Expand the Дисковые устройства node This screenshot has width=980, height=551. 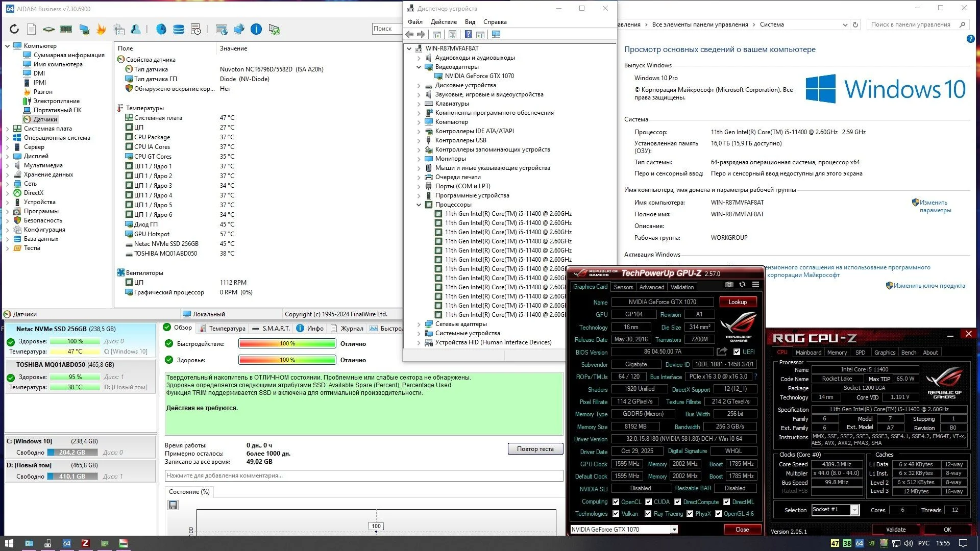419,85
